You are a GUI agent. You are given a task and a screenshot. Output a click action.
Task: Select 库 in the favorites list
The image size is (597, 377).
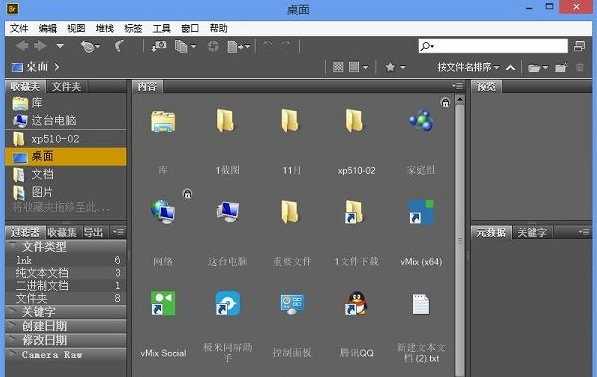[x=65, y=103]
